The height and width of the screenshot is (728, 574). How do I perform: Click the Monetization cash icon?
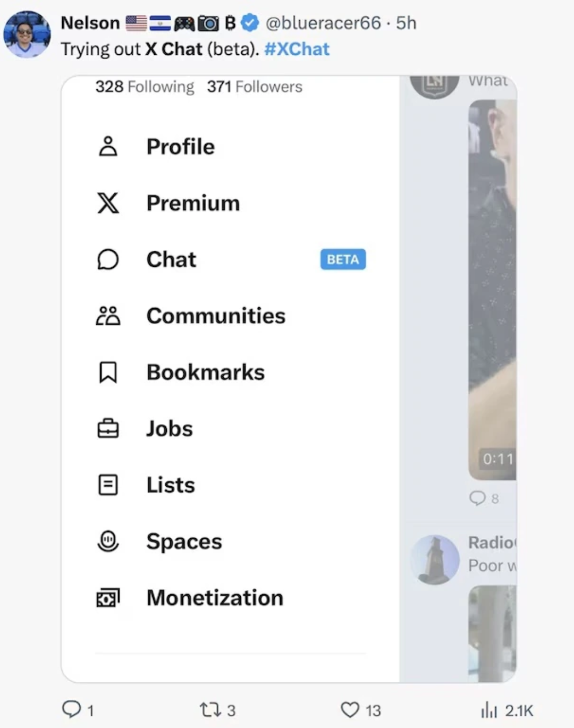coord(108,598)
